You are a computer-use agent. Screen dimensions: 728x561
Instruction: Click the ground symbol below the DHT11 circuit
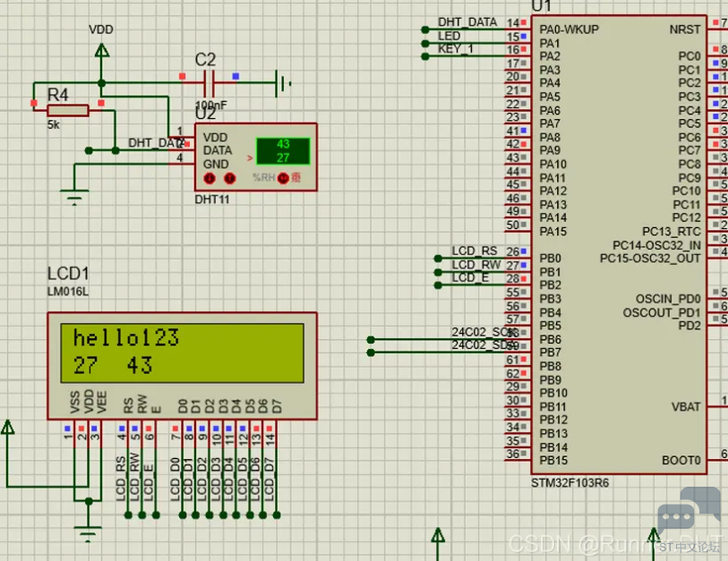74,197
